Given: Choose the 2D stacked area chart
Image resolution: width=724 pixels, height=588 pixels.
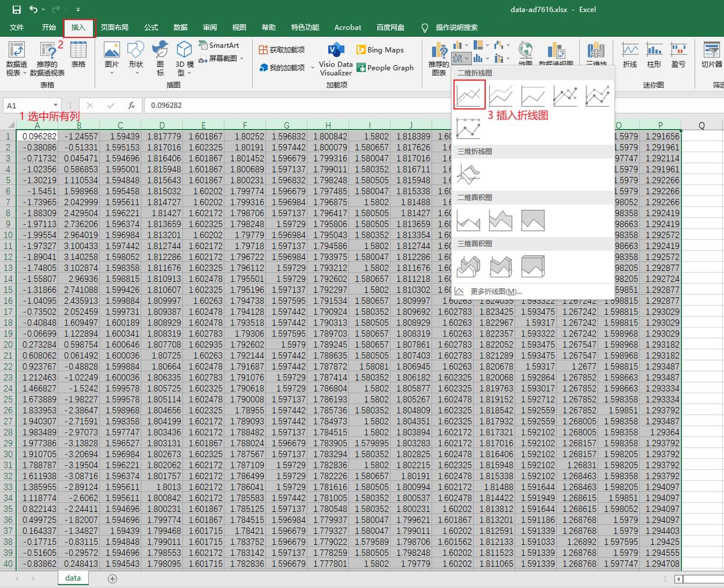Looking at the screenshot, I should (501, 221).
